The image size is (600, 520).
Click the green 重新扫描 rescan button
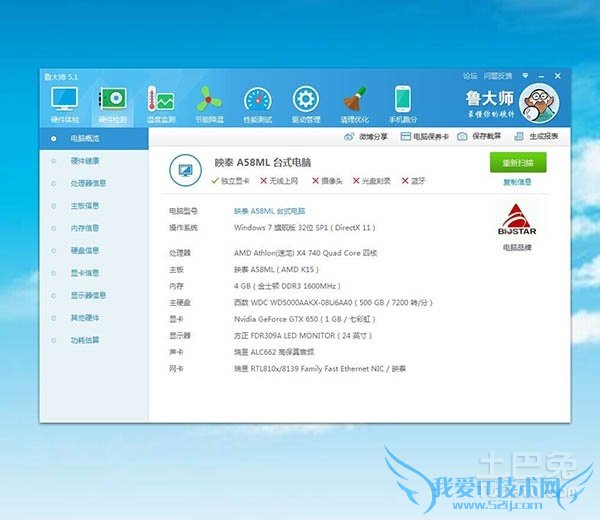tap(518, 163)
